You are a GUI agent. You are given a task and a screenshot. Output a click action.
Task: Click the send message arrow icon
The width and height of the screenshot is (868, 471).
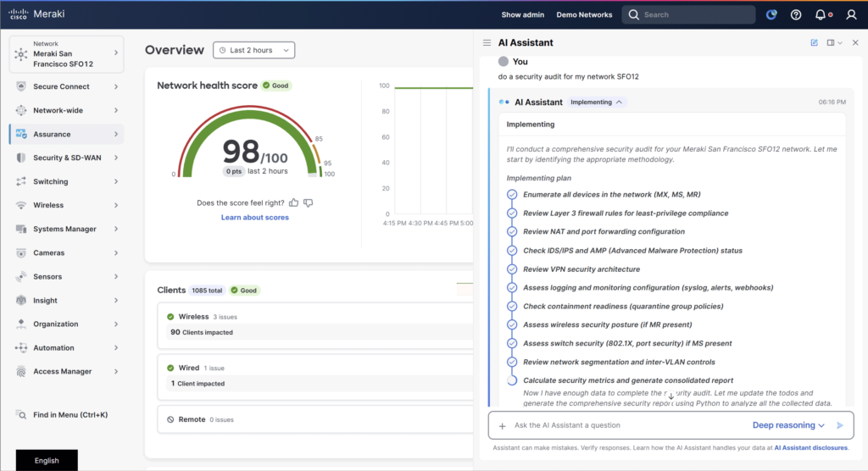[840, 425]
